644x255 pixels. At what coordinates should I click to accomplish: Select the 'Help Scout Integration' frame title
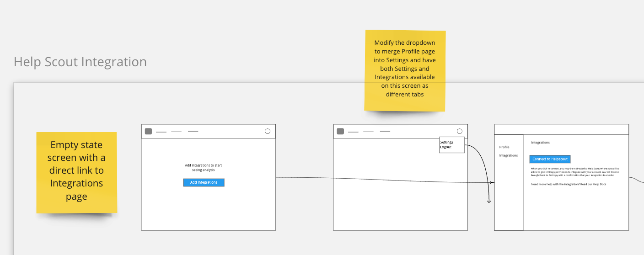tap(80, 62)
